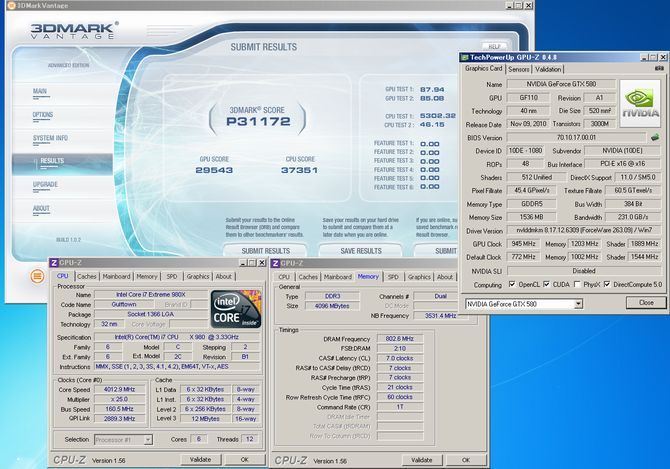Open the SPD tab in left CPU-Z
The image size is (670, 469).
[172, 276]
